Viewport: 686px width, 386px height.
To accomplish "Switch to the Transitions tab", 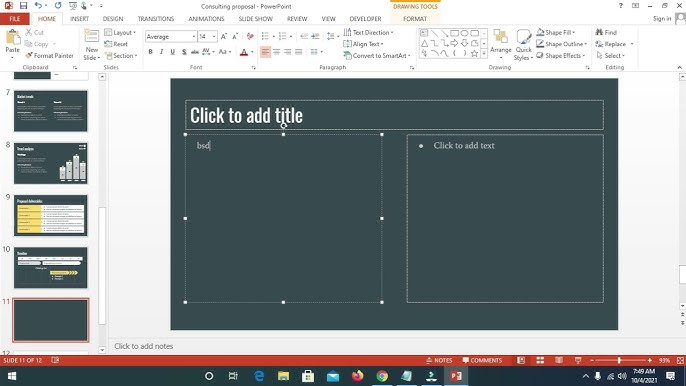I will [x=156, y=19].
